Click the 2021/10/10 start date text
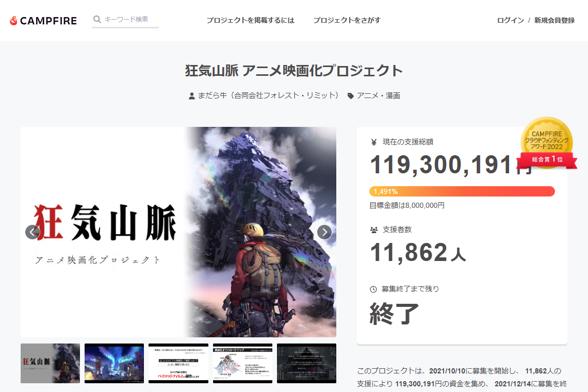Viewport: 588px width, 392px height. point(447,371)
